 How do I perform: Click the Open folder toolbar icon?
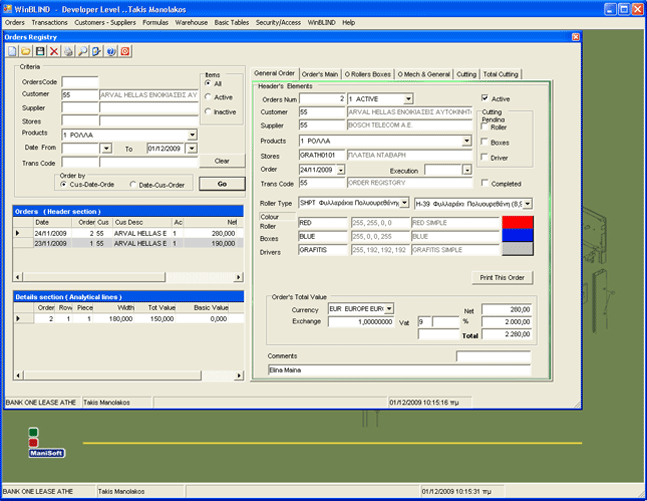click(x=26, y=51)
